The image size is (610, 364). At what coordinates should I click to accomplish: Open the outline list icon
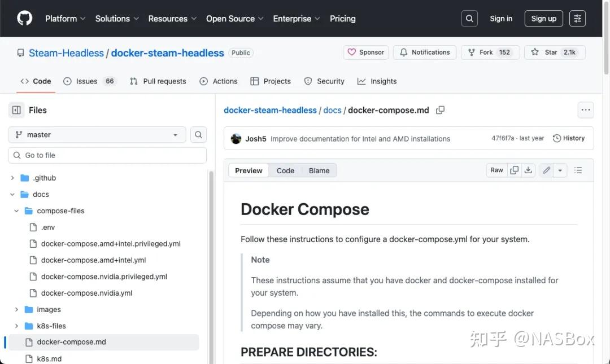pyautogui.click(x=578, y=170)
